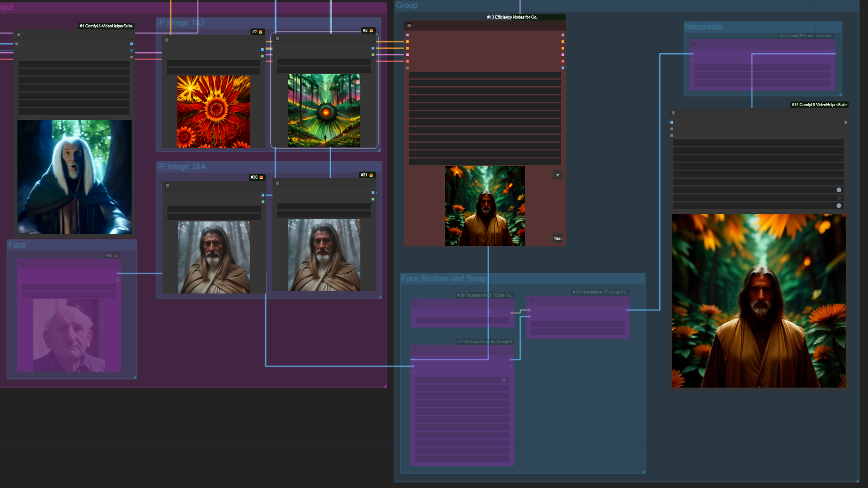Screen dimensions: 868x488
Task: Click the fox badge on node #2
Action: [x=260, y=32]
